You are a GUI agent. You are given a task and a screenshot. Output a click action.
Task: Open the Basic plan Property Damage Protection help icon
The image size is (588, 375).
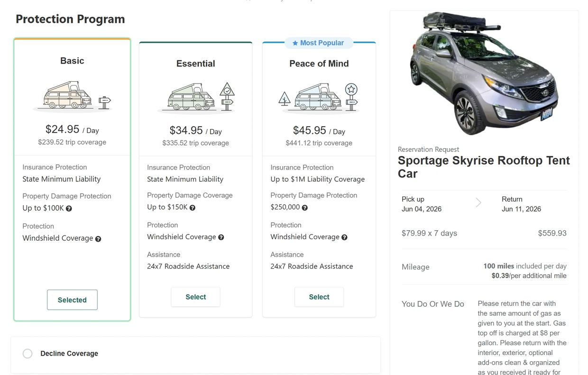(x=70, y=208)
